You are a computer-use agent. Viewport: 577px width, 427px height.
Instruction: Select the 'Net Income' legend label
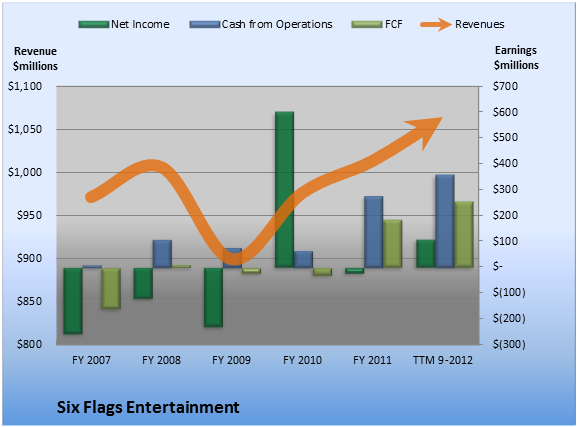tap(140, 24)
